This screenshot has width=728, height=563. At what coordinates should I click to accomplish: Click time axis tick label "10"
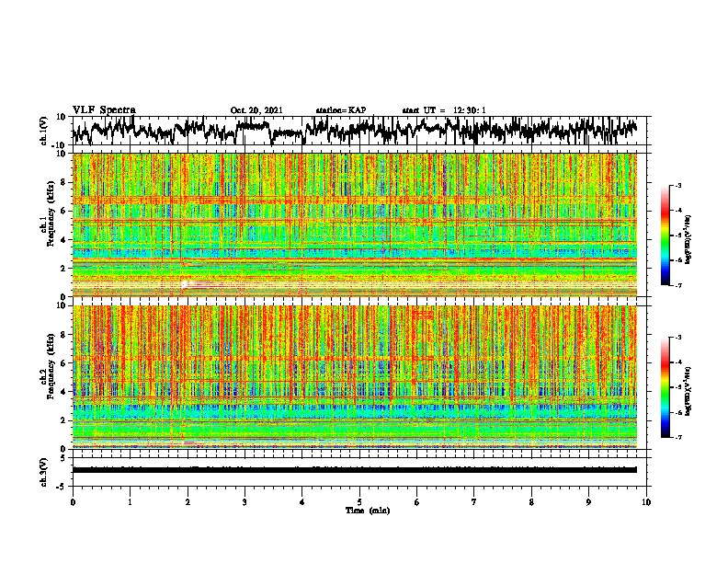pos(646,502)
